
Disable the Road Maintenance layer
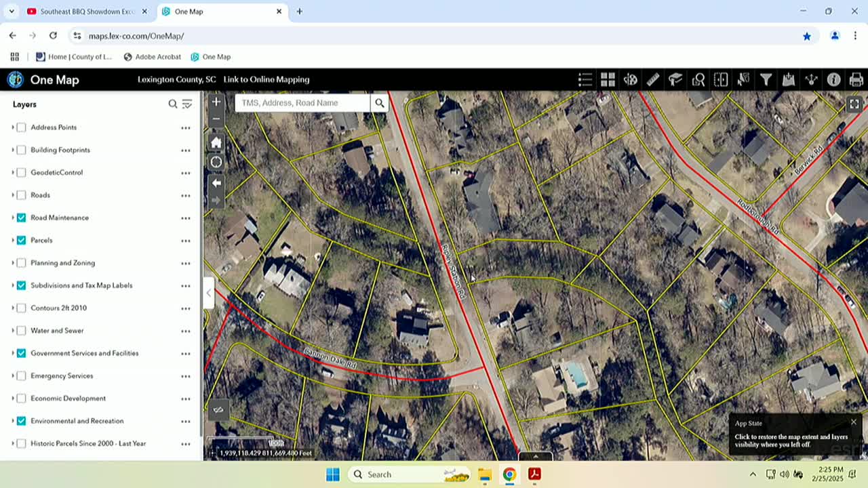point(22,218)
